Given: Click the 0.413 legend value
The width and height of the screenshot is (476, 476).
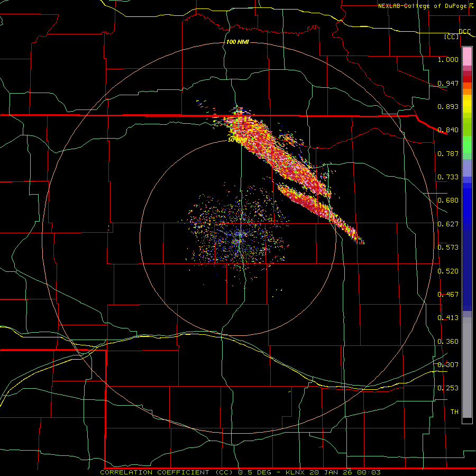Looking at the screenshot, I should [448, 318].
